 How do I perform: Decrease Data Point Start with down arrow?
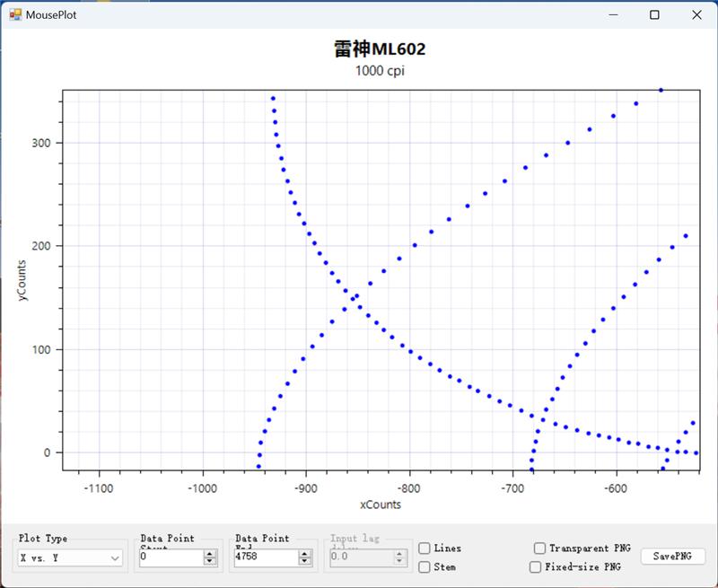[x=210, y=561]
